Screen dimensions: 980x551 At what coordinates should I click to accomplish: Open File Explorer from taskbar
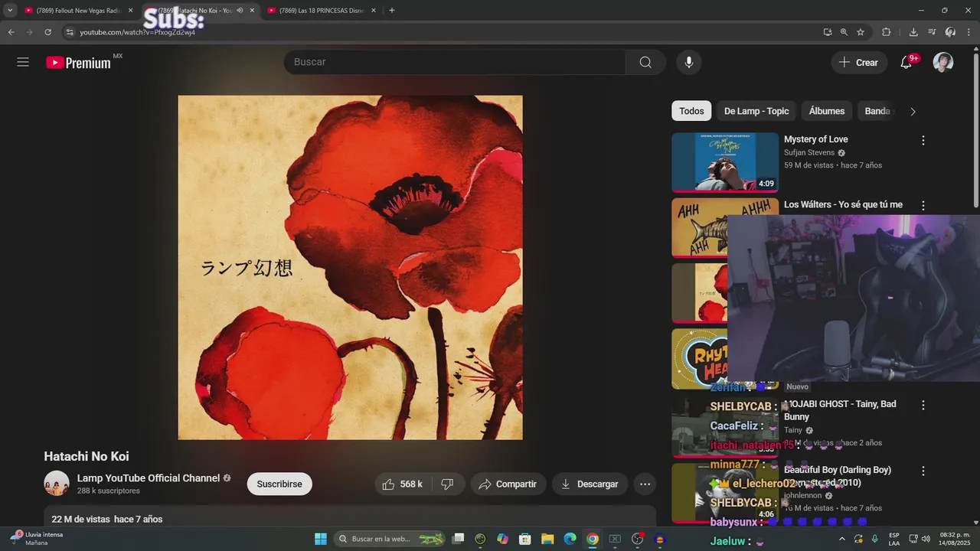click(547, 539)
